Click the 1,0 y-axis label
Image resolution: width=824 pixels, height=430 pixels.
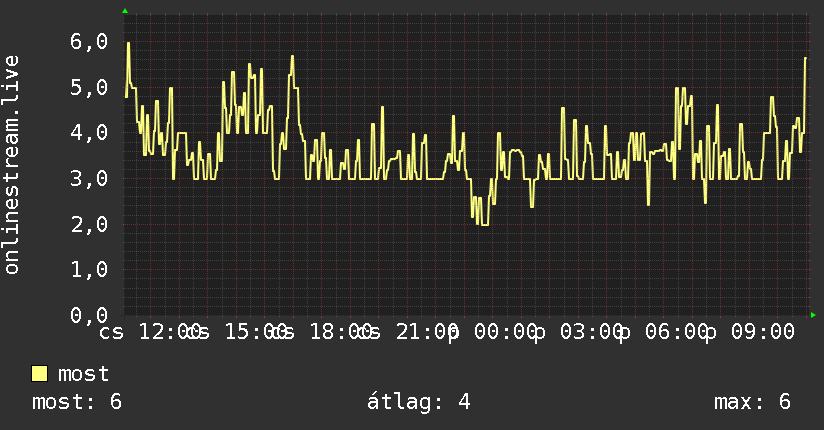(x=89, y=270)
